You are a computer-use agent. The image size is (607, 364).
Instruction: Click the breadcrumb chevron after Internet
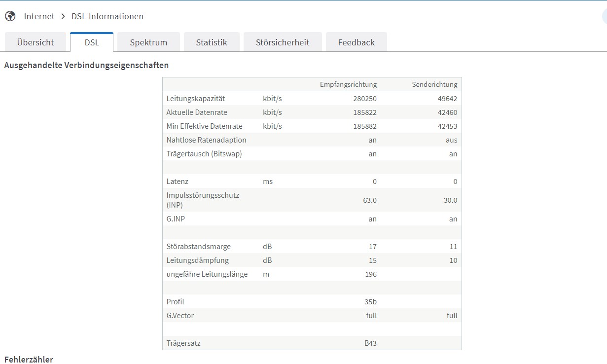click(63, 16)
